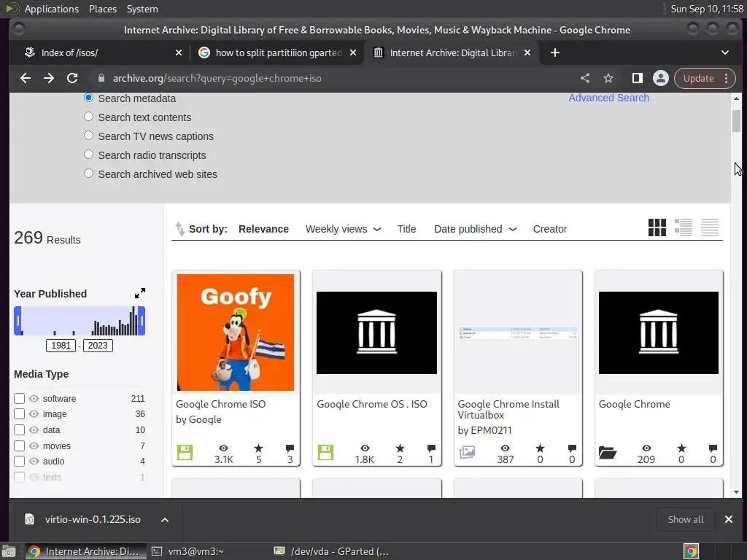The width and height of the screenshot is (747, 560).
Task: Click left handle of year range slider
Action: point(18,321)
